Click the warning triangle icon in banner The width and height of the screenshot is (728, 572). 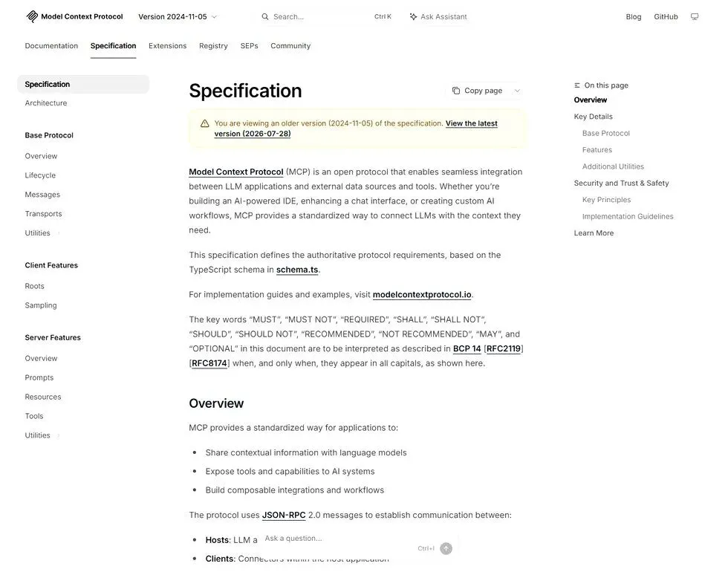(205, 123)
